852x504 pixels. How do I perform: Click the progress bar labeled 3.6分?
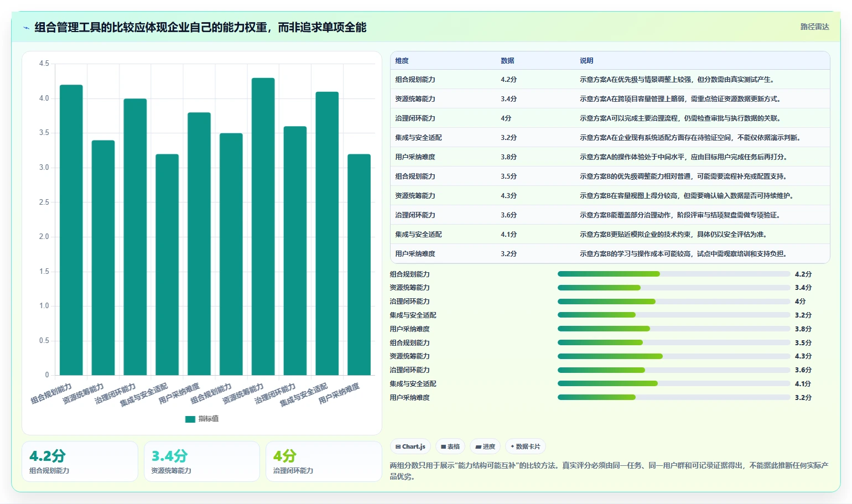(674, 370)
